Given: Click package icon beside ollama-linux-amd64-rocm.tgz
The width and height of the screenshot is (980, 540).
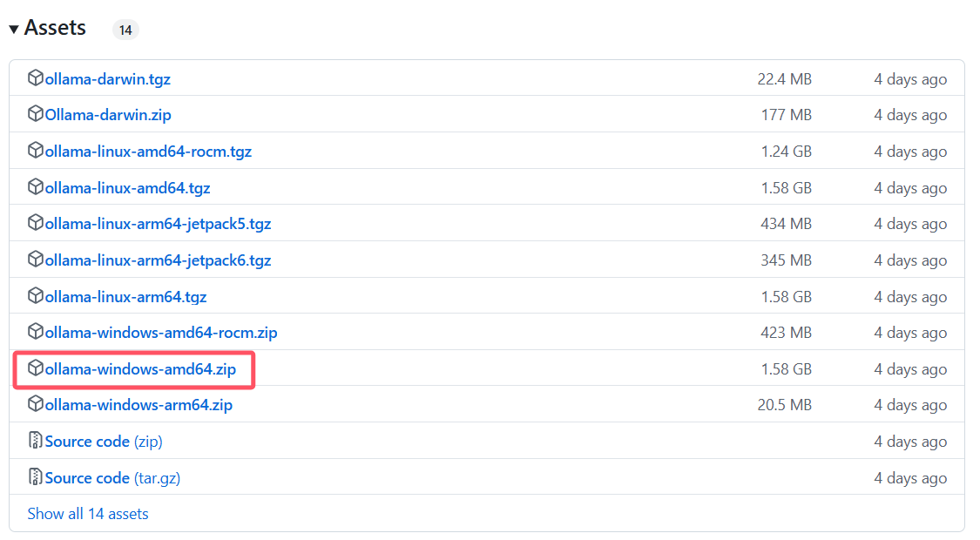Looking at the screenshot, I should point(36,151).
